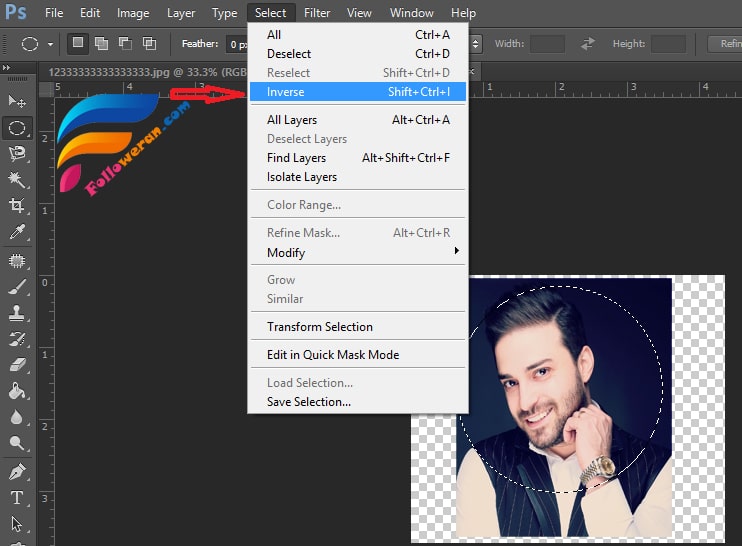
Task: Select the Magic Wand tool
Action: click(x=17, y=180)
